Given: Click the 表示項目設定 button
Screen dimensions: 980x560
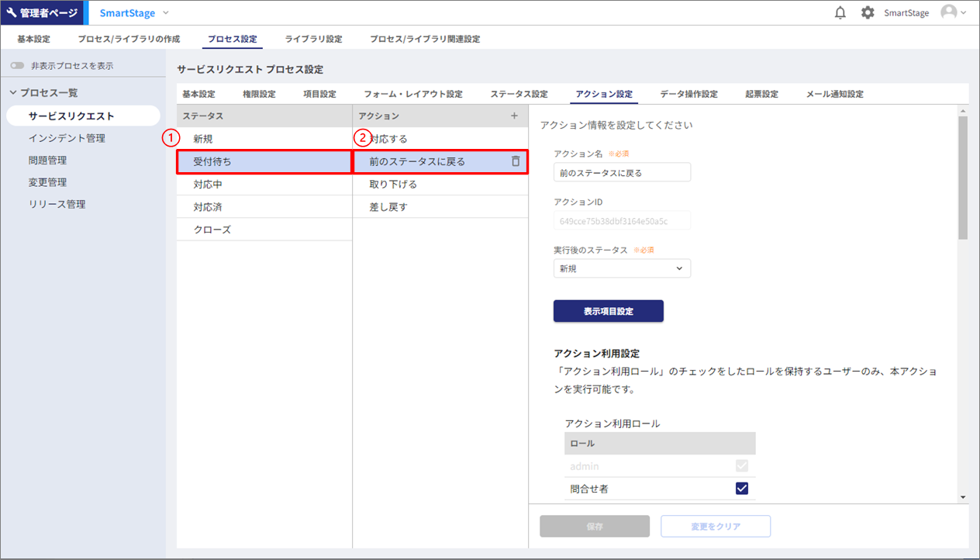Looking at the screenshot, I should tap(608, 311).
